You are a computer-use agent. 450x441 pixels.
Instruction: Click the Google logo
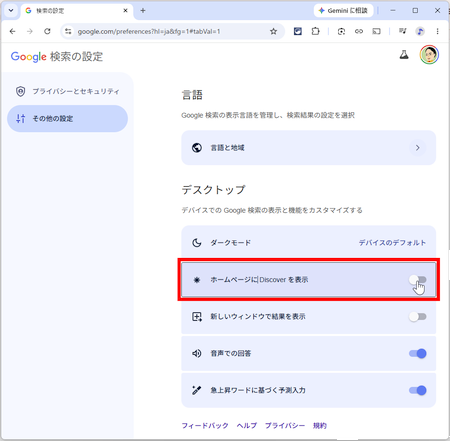tap(29, 57)
